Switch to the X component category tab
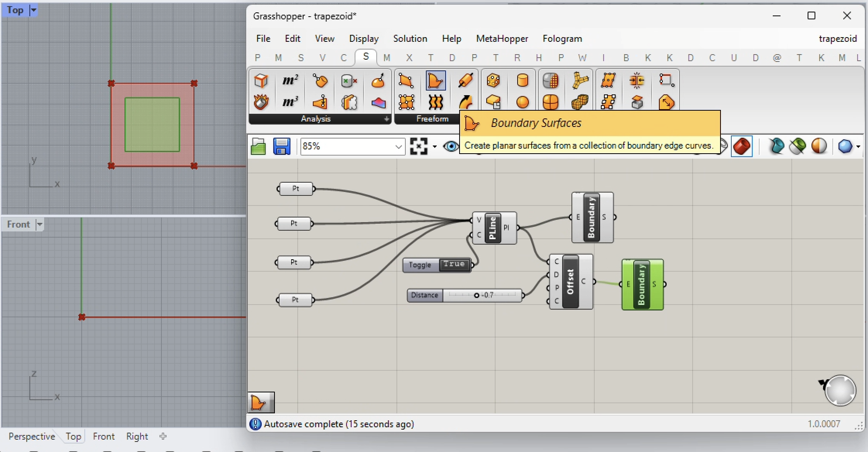This screenshot has height=452, width=868. point(409,58)
